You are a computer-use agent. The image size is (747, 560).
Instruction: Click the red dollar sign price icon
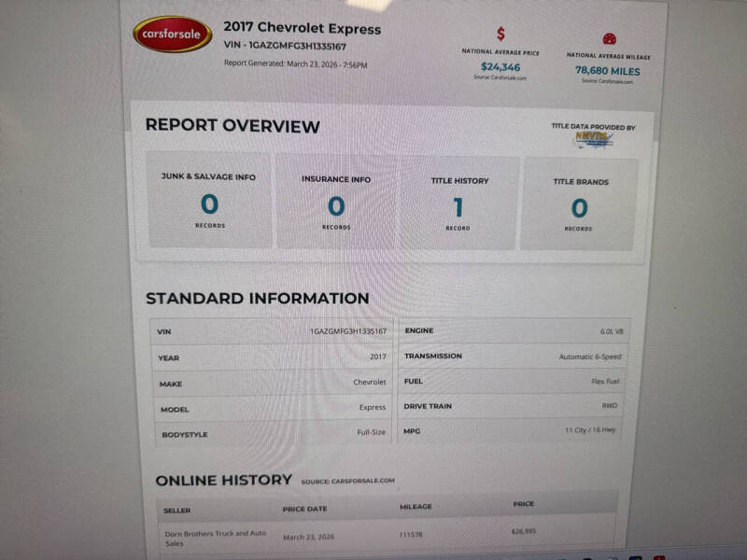(500, 34)
